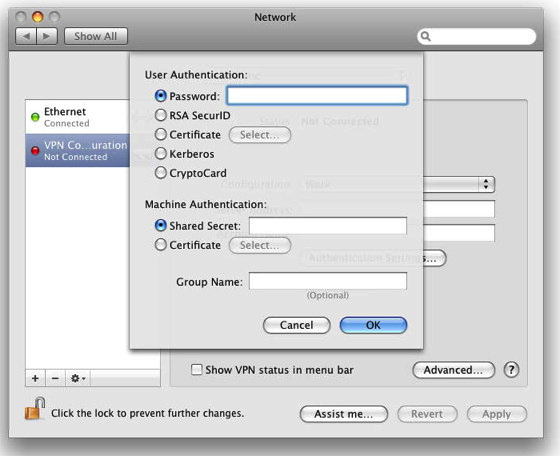Click the back navigation arrow
The image size is (560, 456).
click(26, 36)
